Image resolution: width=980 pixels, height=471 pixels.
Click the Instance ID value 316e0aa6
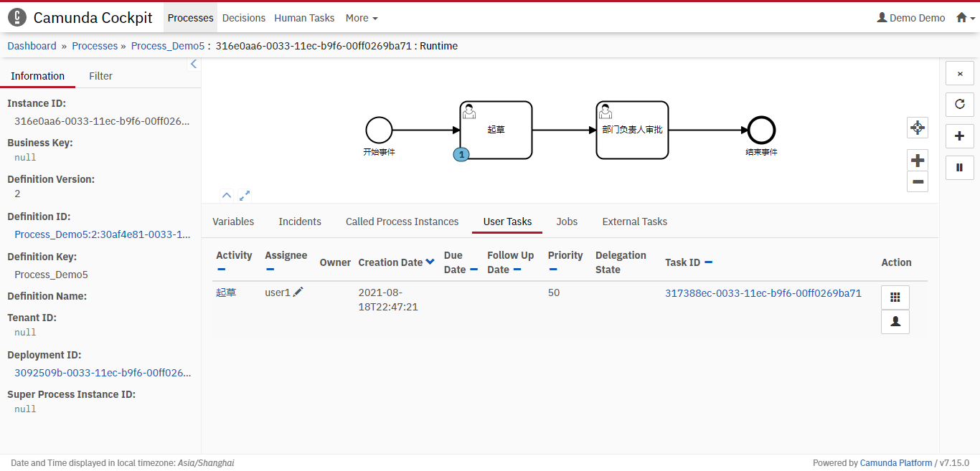(x=103, y=121)
